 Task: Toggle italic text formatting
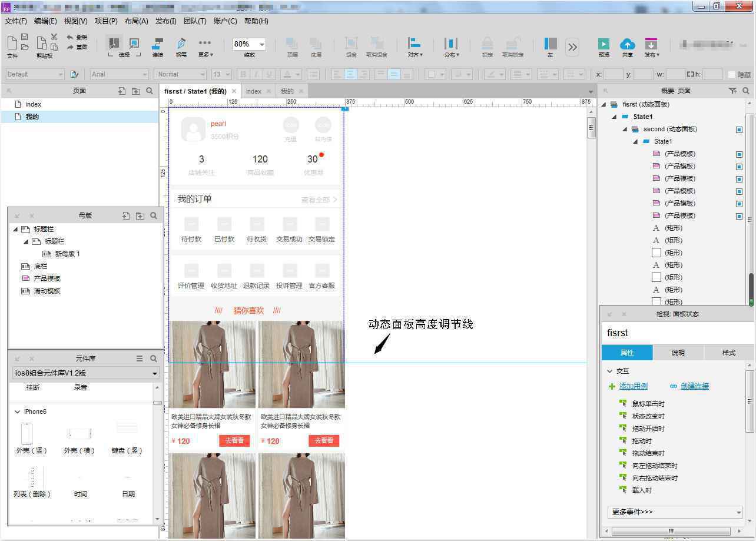256,74
